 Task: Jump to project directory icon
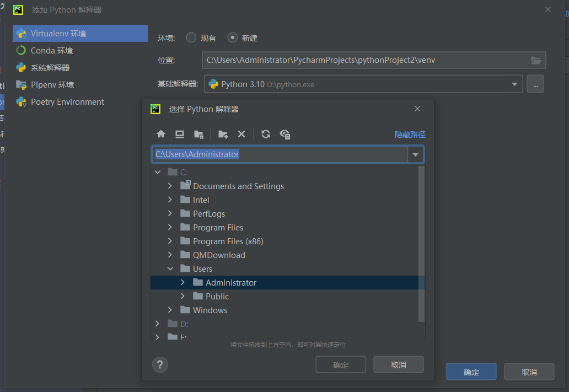(198, 135)
